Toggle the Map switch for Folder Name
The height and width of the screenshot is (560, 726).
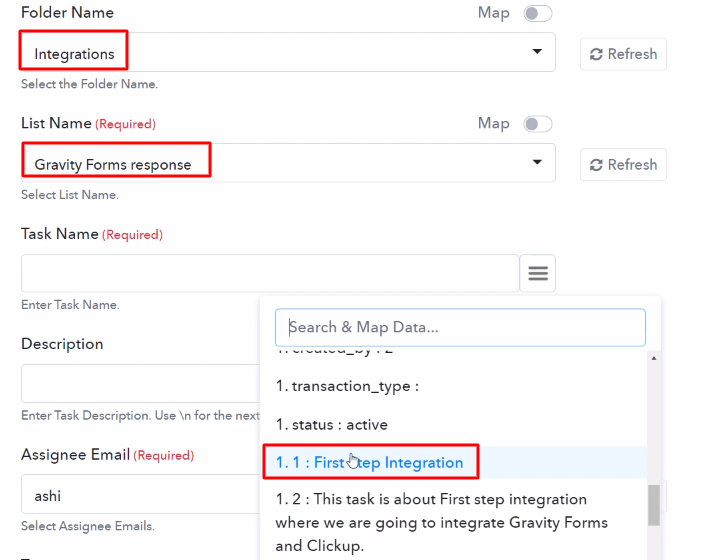[x=537, y=13]
